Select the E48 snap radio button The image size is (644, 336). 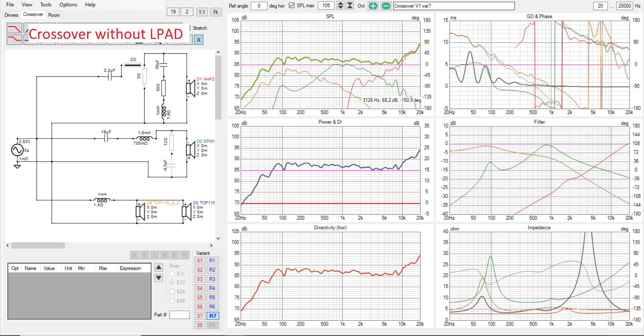[x=172, y=301]
